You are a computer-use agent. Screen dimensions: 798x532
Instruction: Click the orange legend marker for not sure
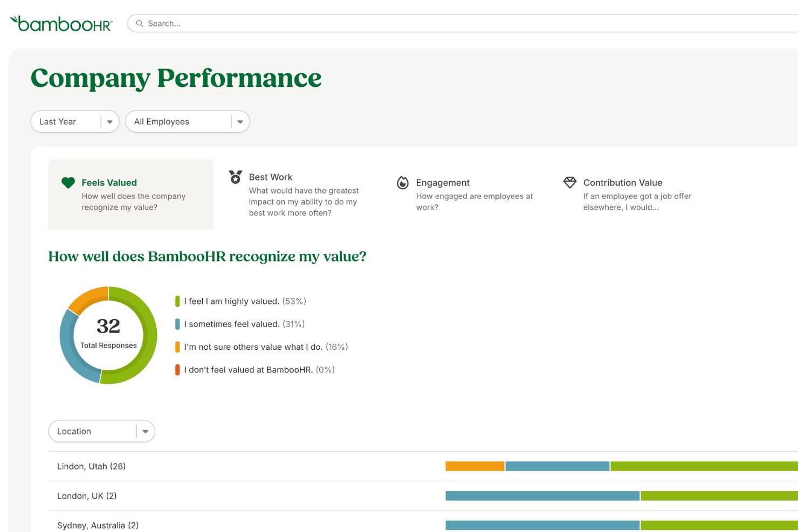(x=178, y=347)
